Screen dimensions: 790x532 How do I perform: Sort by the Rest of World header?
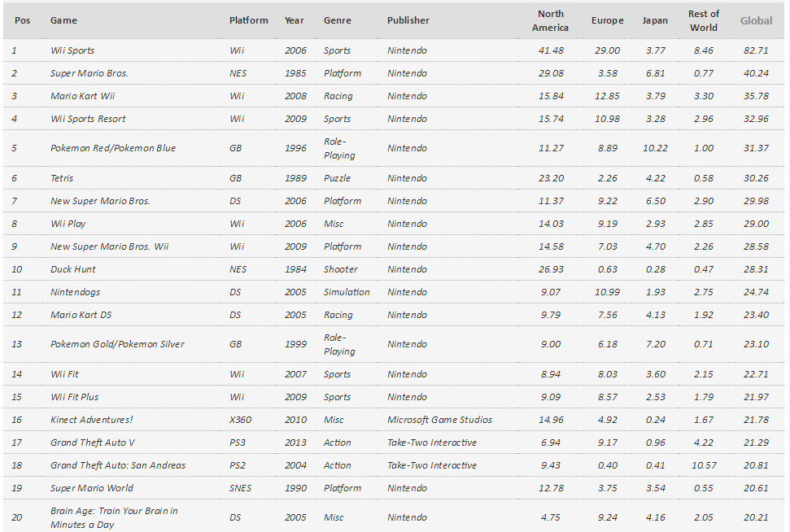(x=703, y=20)
